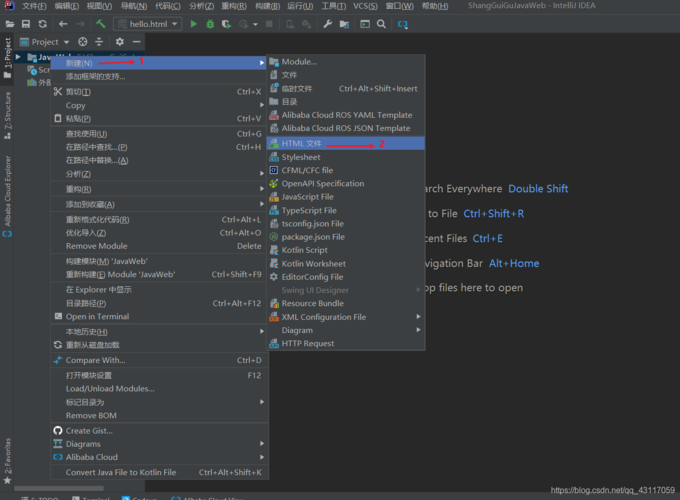Open the 帮助(H) menu
Image resolution: width=680 pixels, height=500 pixels.
coord(435,6)
